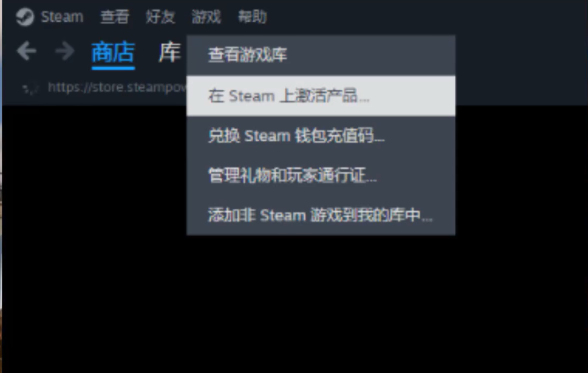Open the 查看 menu
The height and width of the screenshot is (373, 588).
click(115, 17)
